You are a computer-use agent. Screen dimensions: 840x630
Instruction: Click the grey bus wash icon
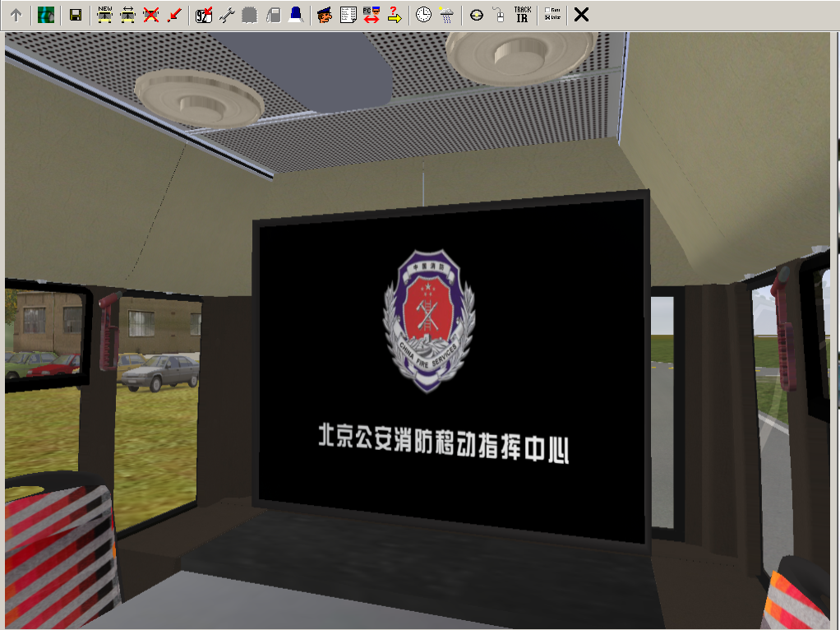tap(250, 15)
